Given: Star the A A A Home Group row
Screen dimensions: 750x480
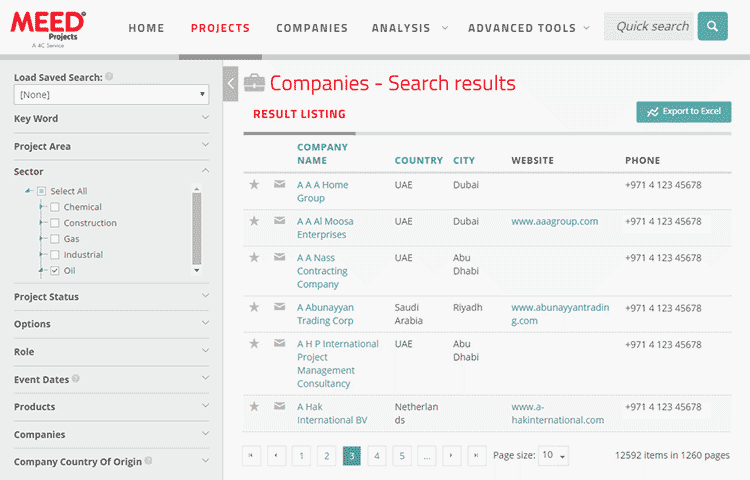Looking at the screenshot, I should tap(254, 185).
